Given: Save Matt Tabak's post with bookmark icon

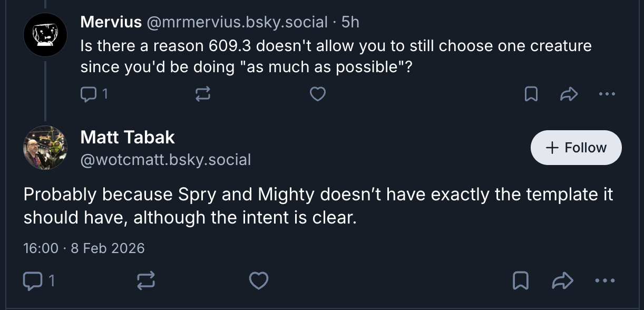Looking at the screenshot, I should pos(521,282).
